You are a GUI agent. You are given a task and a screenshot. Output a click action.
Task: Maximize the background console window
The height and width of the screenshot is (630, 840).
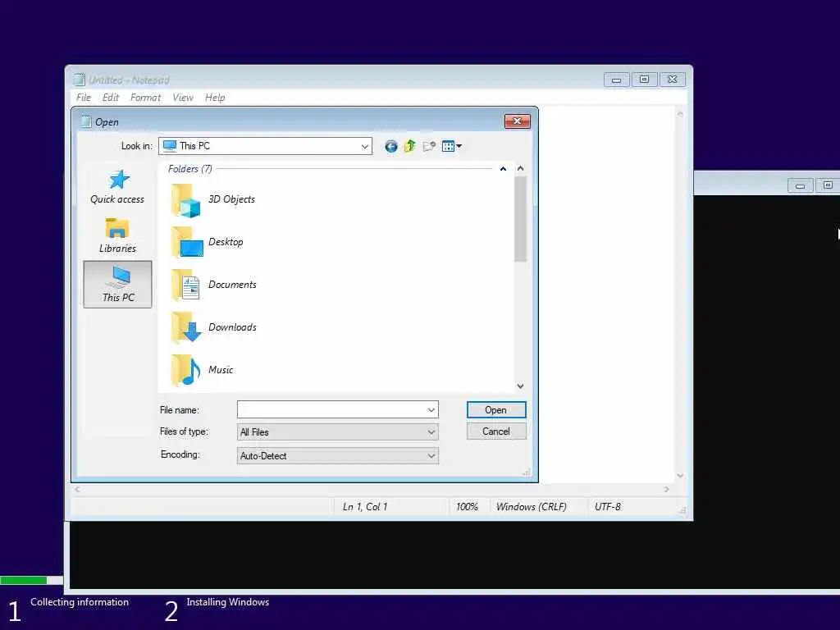click(x=829, y=185)
